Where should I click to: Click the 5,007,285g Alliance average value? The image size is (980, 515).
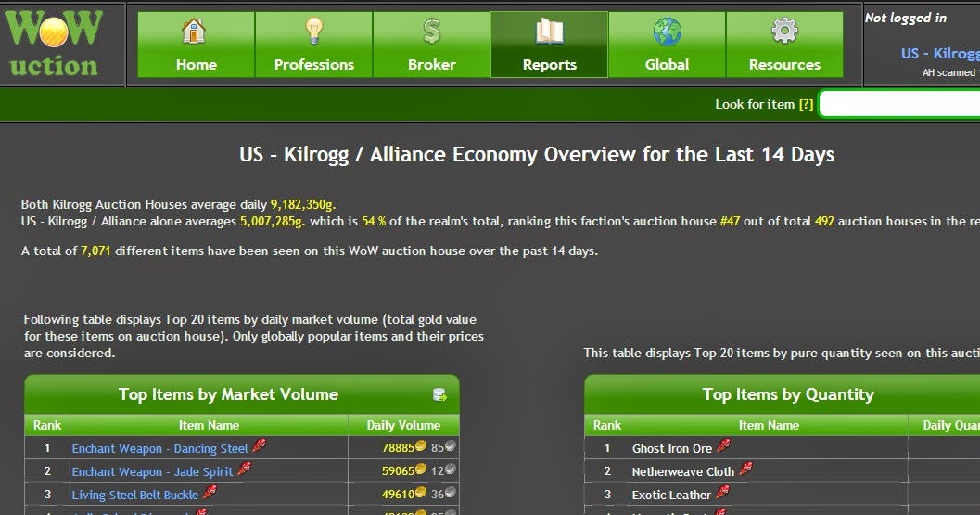[x=274, y=222]
